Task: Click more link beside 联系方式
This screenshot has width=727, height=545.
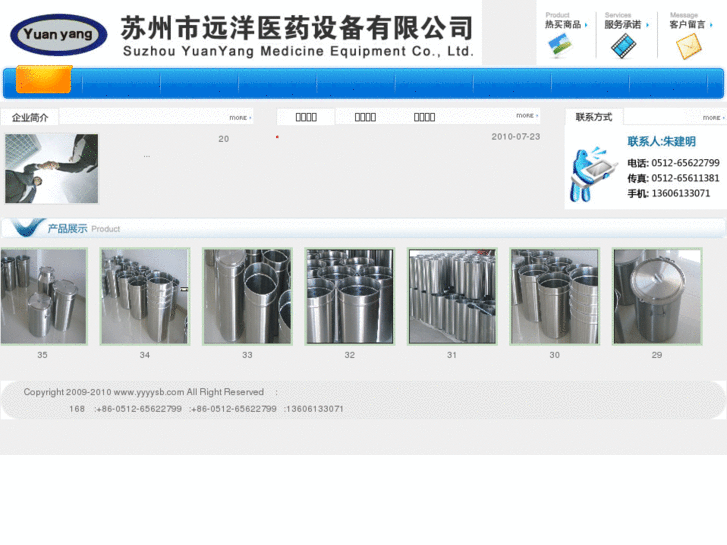Action: (714, 118)
